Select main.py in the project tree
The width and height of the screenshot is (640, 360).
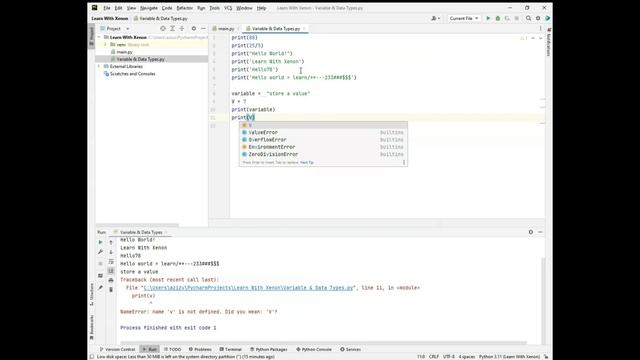(x=124, y=52)
